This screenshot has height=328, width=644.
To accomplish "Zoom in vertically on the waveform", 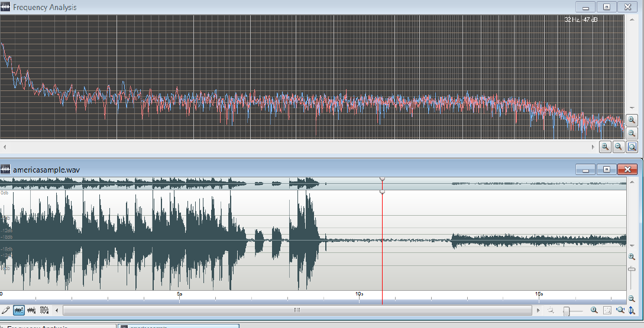I will 632,256.
